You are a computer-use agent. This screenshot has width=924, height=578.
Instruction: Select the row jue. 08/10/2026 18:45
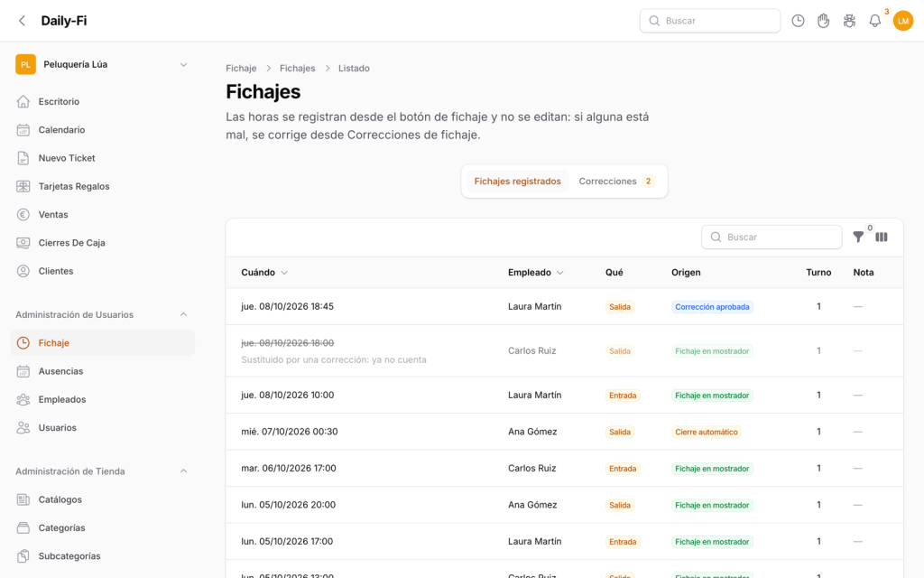tap(564, 307)
